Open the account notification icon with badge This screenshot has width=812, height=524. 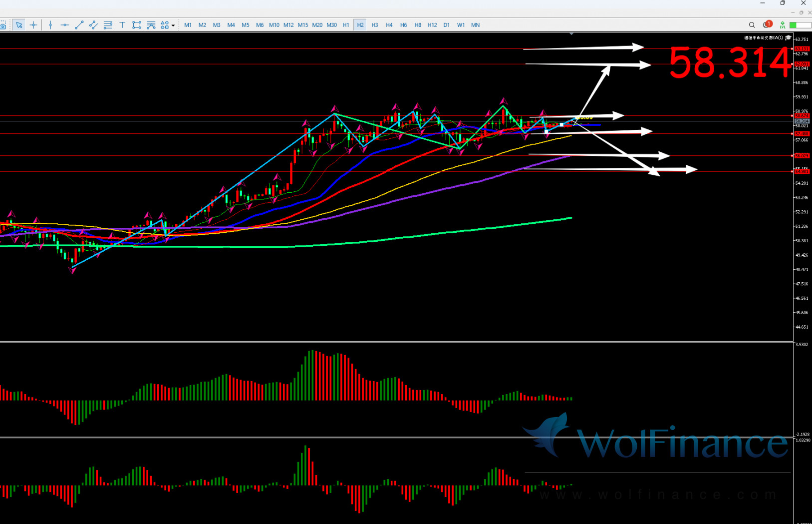(x=767, y=24)
